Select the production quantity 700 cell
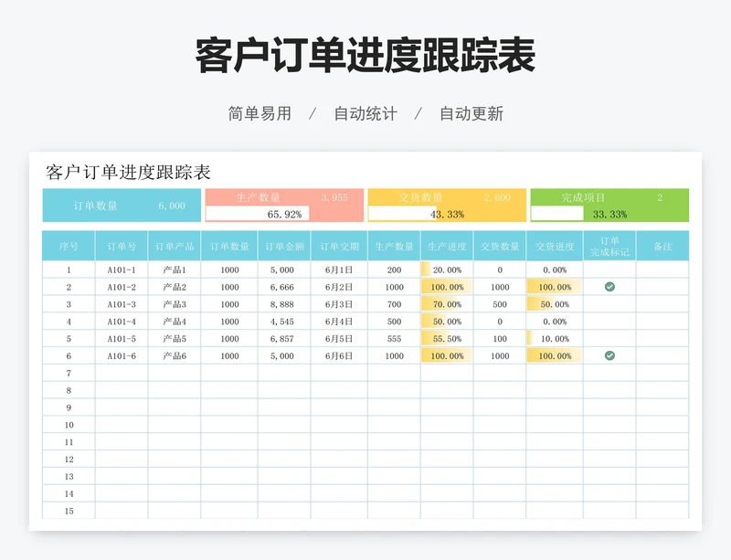 394,304
